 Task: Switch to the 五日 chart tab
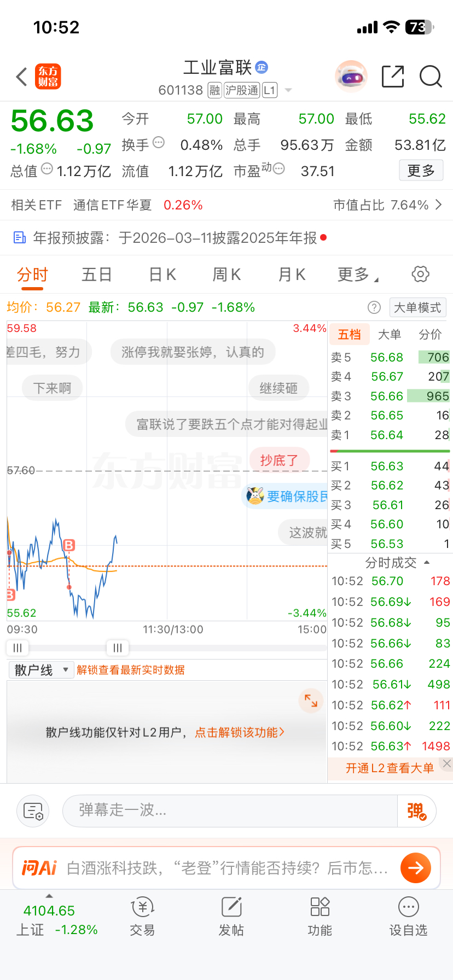(x=97, y=275)
